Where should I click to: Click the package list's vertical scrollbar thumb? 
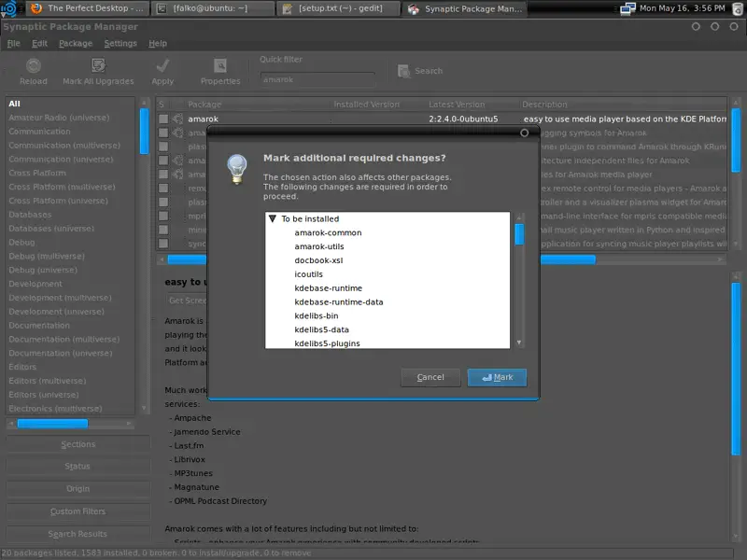tap(736, 140)
